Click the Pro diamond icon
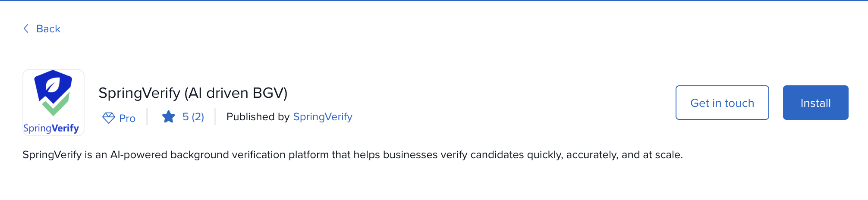This screenshot has width=868, height=200. pyautogui.click(x=108, y=118)
